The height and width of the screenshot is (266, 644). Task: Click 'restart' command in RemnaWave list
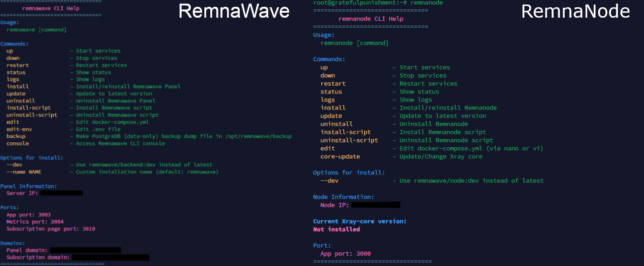(x=18, y=65)
